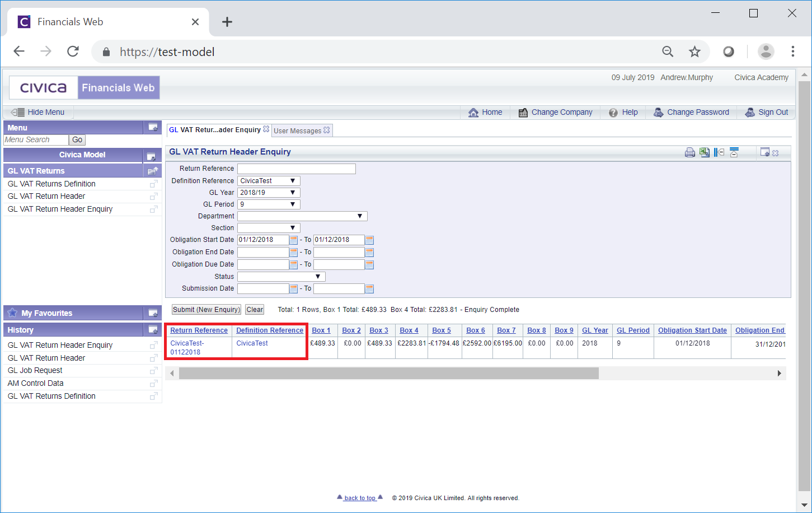Screen dimensions: 812x513
Task: Open the Department dropdown
Action: point(302,216)
